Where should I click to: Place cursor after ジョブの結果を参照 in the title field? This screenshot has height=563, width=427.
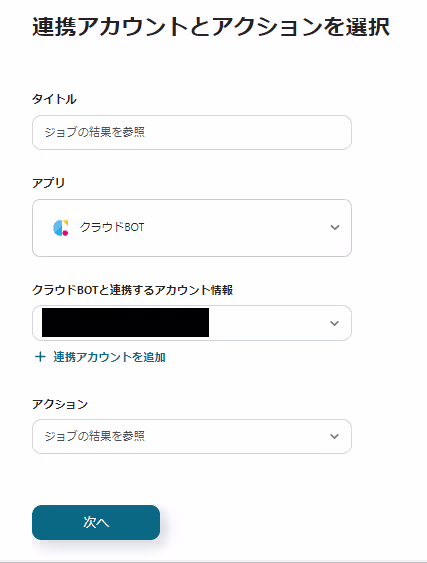(146, 132)
